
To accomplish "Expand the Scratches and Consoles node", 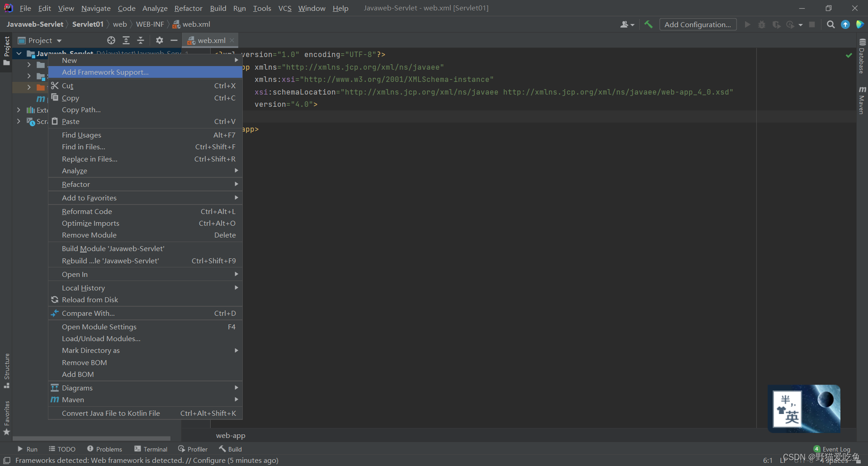I will (x=19, y=121).
